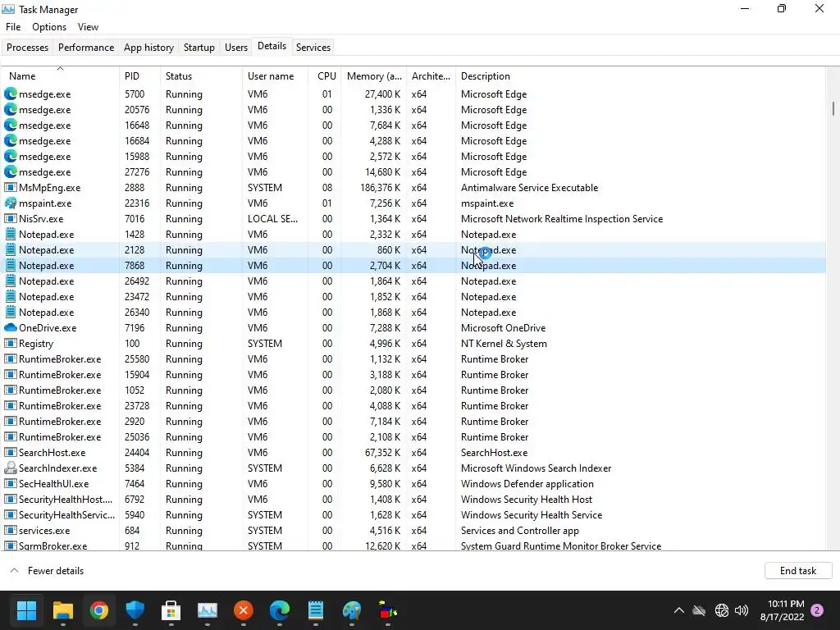
Task: Select the SgrmBroker.exe row
Action: (413, 546)
